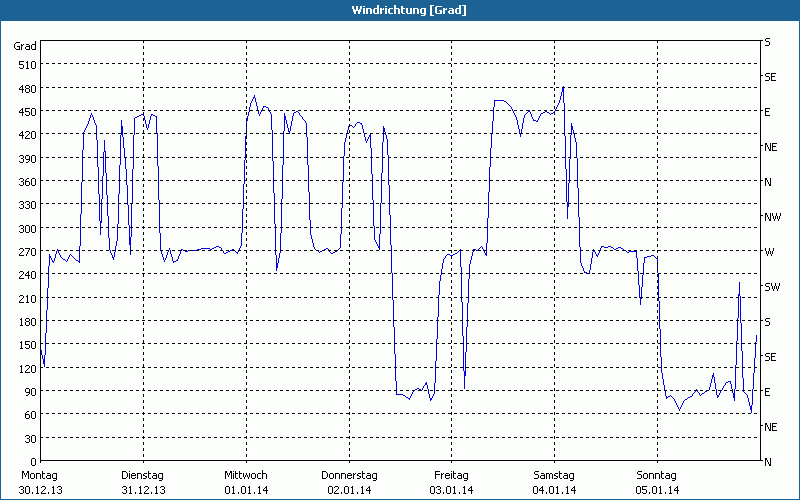Click the 360 value on the left axis
The height and width of the screenshot is (500, 800).
(25, 182)
